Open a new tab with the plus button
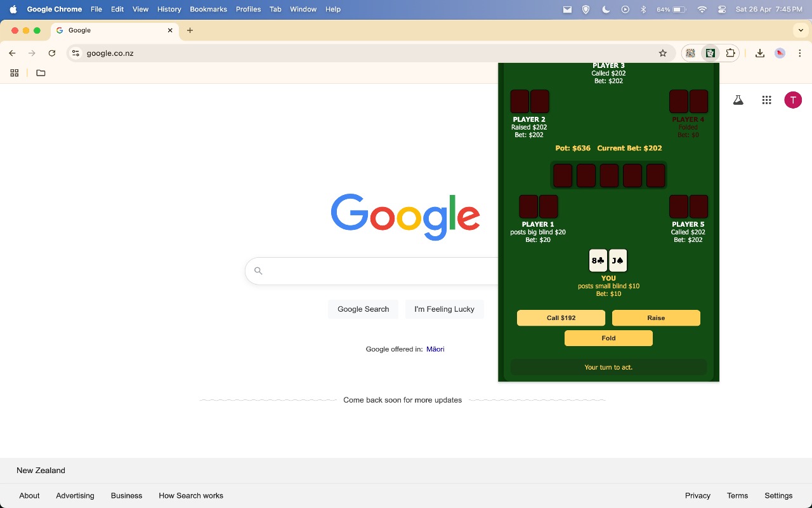This screenshot has height=508, width=812. [x=190, y=30]
